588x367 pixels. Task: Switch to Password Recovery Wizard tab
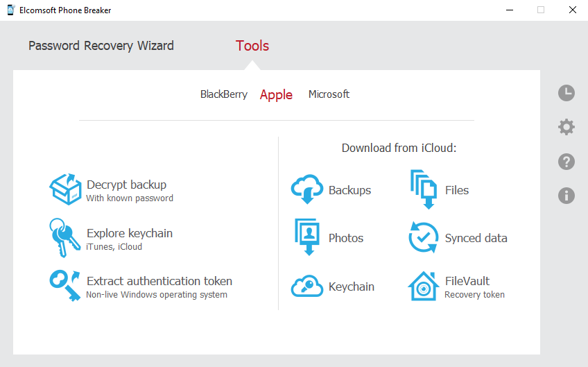tap(101, 46)
